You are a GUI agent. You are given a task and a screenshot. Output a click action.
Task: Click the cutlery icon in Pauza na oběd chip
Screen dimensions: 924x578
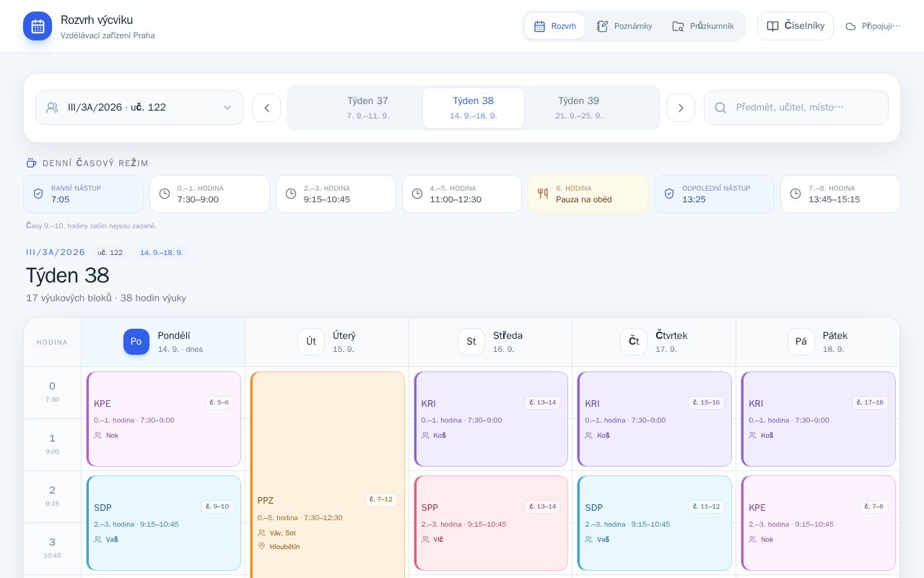(x=543, y=194)
